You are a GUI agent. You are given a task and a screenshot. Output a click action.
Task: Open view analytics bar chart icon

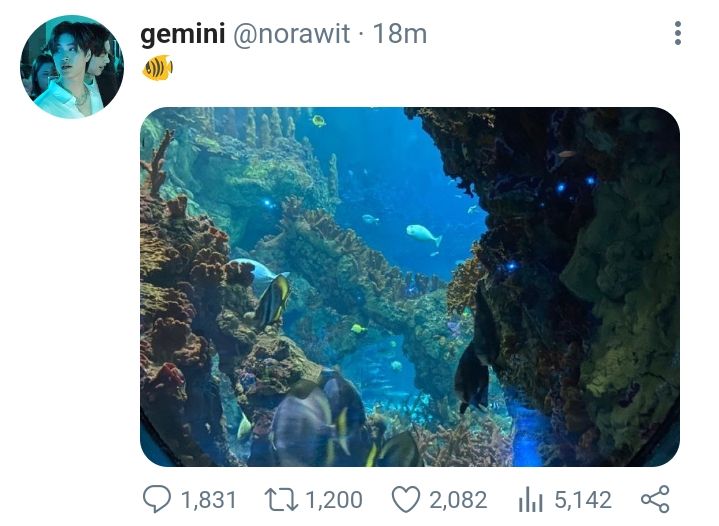(x=531, y=499)
